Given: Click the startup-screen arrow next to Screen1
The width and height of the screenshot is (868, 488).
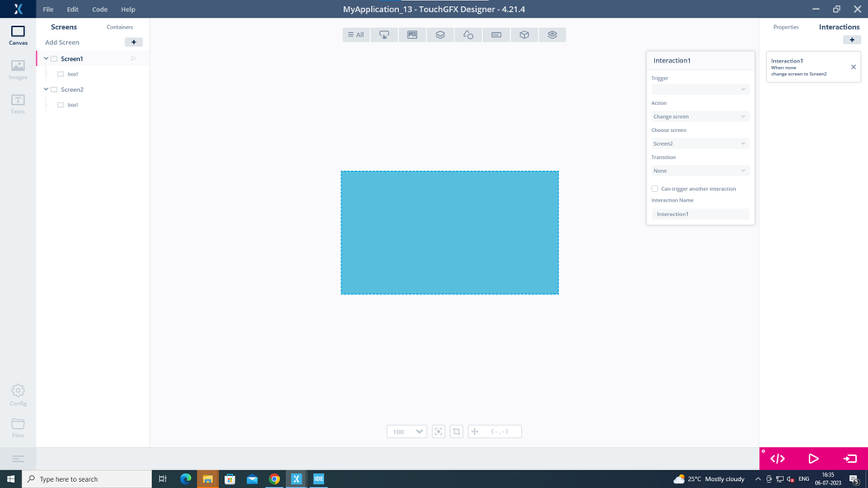Looking at the screenshot, I should click(134, 58).
